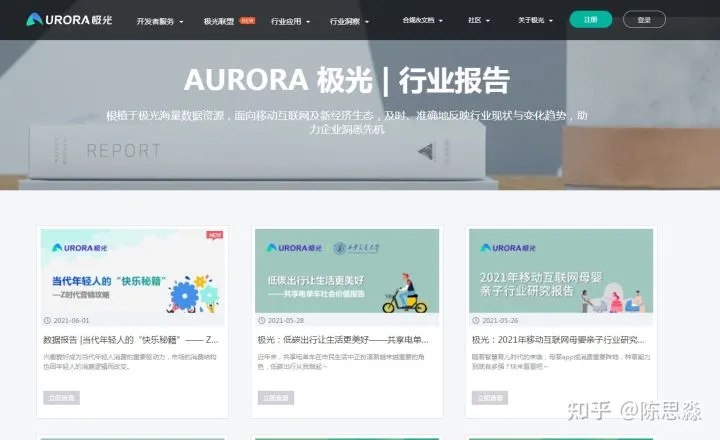Click the hero heading AURORA 极光 | 行业报告
The height and width of the screenshot is (440, 720).
point(347,80)
